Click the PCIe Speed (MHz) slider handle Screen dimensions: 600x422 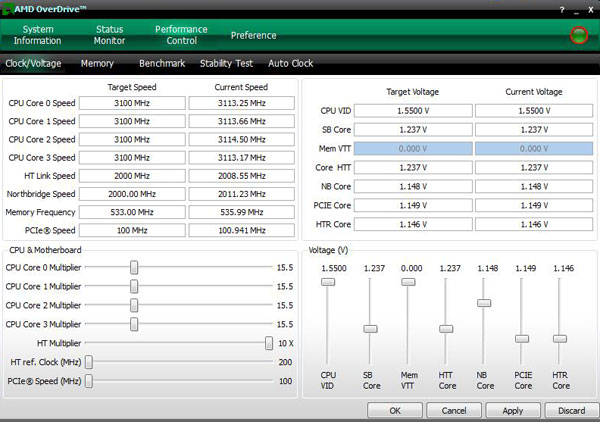pos(89,381)
